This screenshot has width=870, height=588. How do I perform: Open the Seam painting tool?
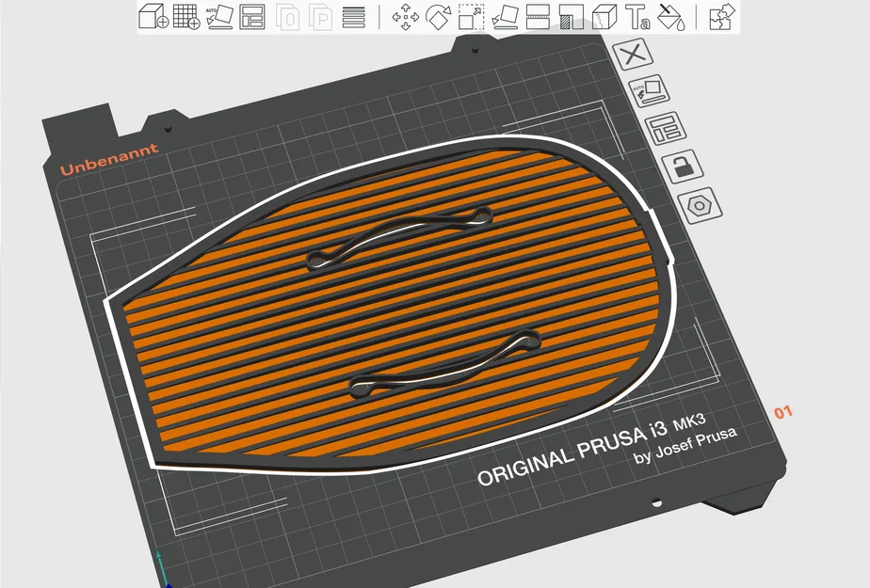604,17
